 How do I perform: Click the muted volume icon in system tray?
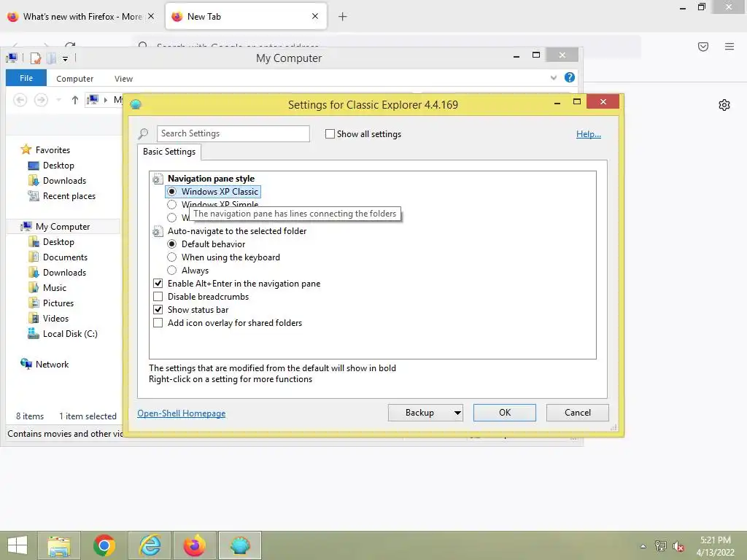coord(678,546)
